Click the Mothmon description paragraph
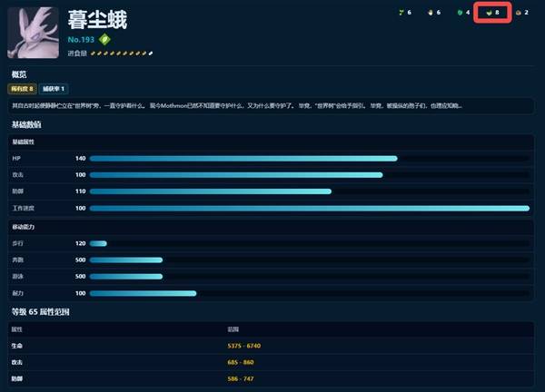Viewport: 545px width, 392px height. click(x=237, y=105)
